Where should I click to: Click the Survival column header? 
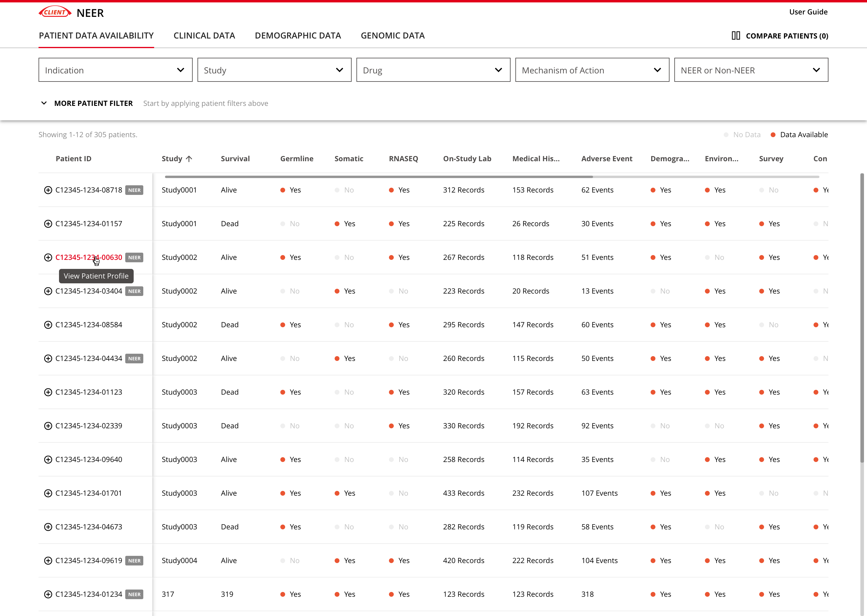tap(235, 159)
